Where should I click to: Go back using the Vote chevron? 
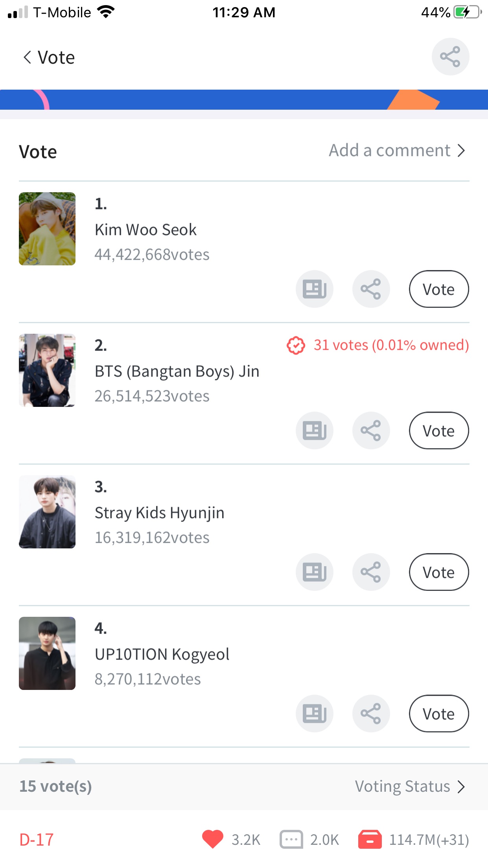click(28, 57)
